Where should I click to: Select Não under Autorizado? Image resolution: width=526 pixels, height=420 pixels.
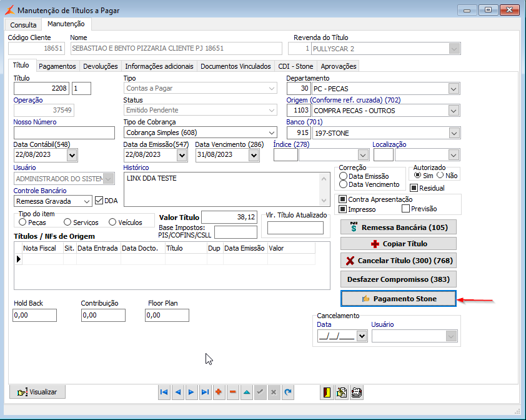tap(440, 176)
